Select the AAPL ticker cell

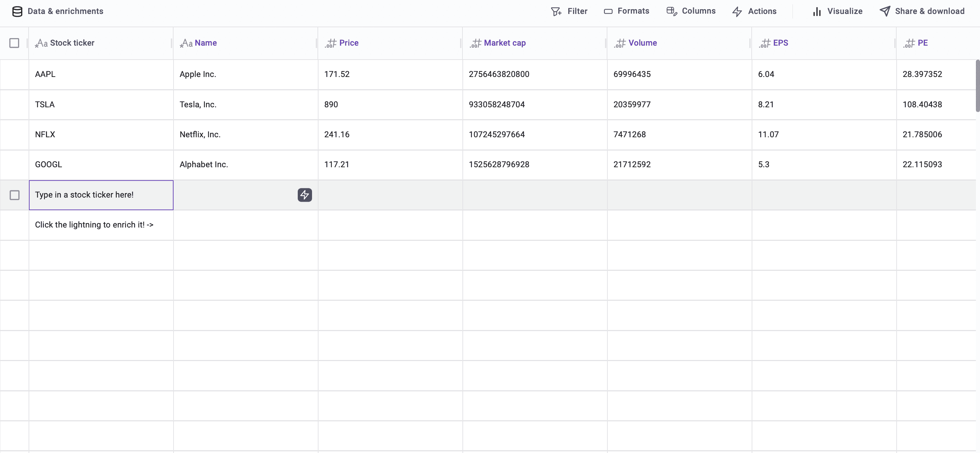tap(101, 74)
